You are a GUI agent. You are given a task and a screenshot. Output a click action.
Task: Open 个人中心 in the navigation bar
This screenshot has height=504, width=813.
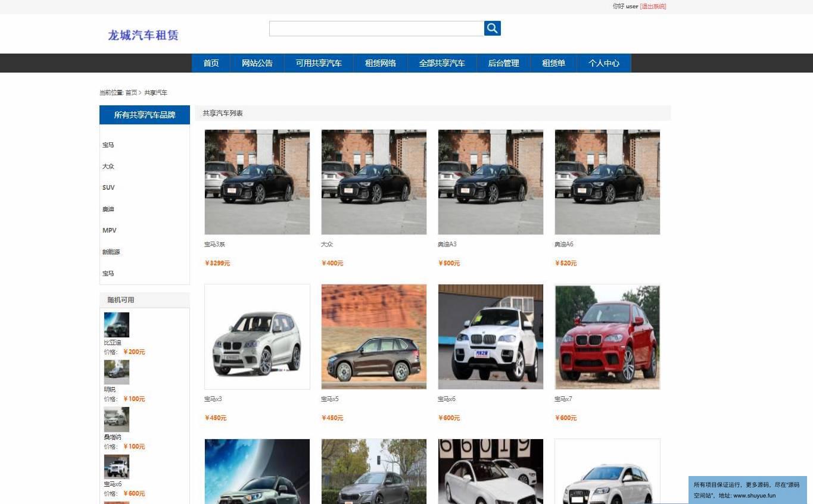(604, 63)
